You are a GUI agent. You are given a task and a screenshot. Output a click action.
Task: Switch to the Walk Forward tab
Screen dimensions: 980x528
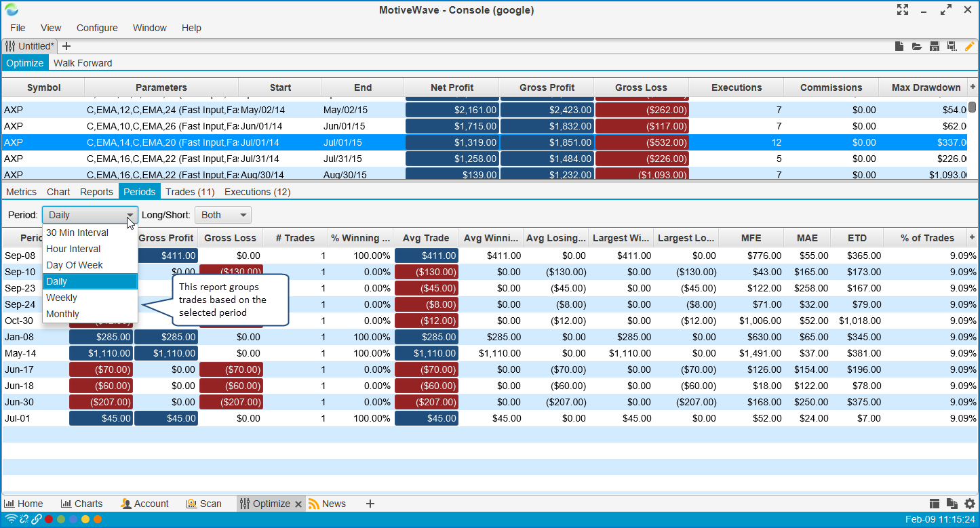[x=83, y=63]
